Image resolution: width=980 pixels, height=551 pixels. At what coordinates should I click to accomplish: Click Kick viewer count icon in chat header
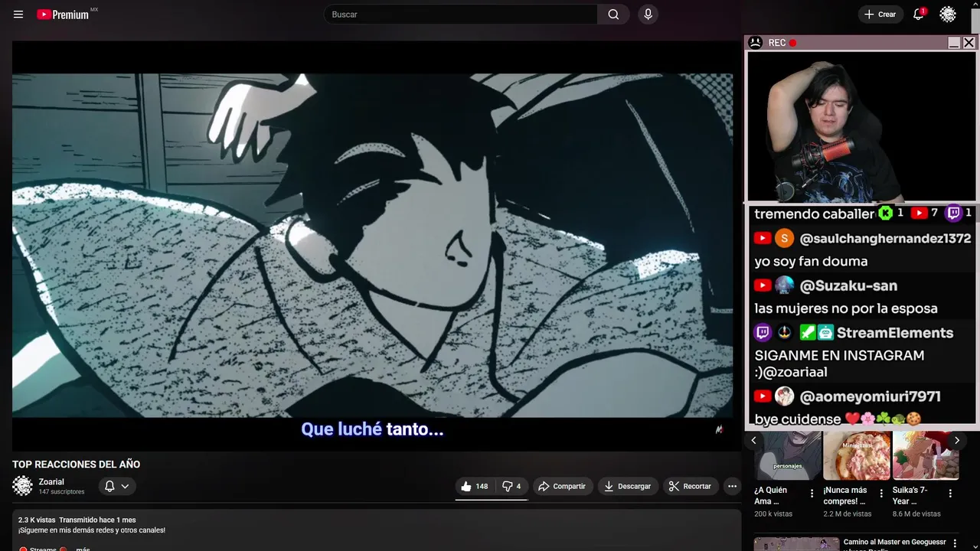[886, 214]
